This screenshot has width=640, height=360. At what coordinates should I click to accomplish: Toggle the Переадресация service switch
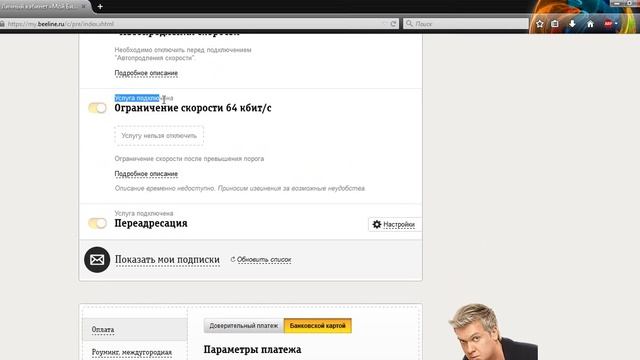tap(97, 223)
